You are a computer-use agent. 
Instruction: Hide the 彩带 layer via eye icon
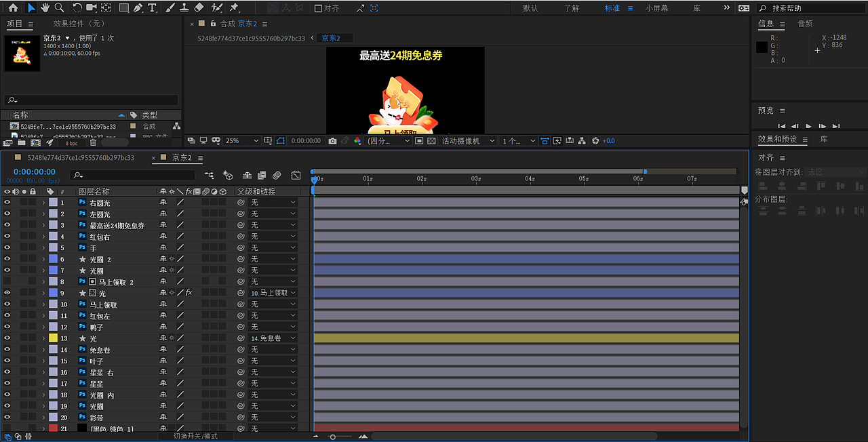point(7,418)
